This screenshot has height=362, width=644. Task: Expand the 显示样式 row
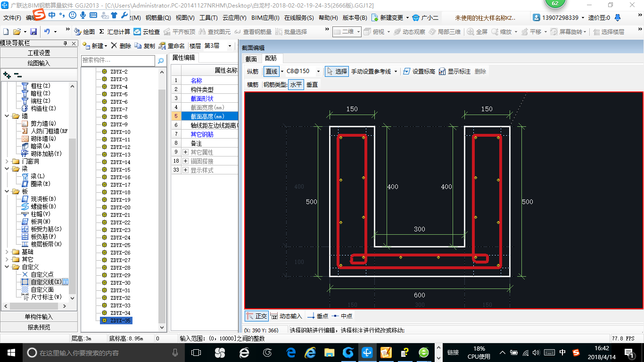coord(185,170)
